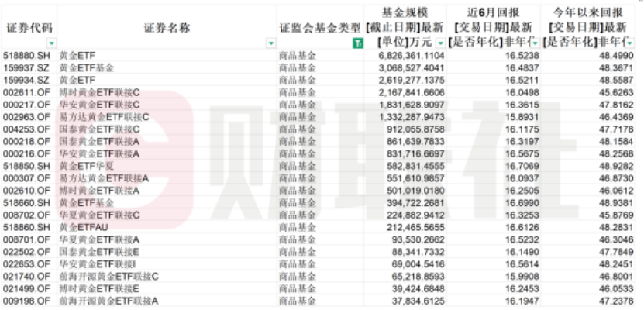Open the 证券代码 column filter dropdown
The height and width of the screenshot is (310, 644).
[52, 43]
